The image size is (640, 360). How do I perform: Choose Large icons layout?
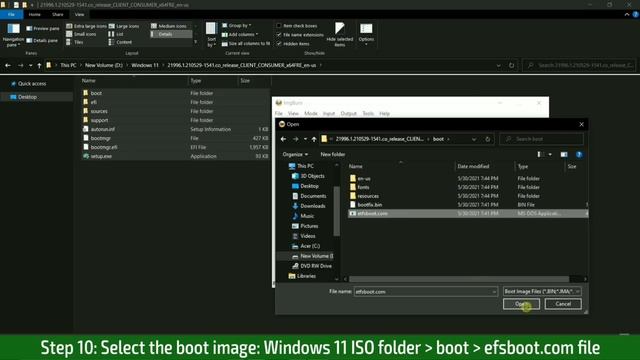coord(124,26)
